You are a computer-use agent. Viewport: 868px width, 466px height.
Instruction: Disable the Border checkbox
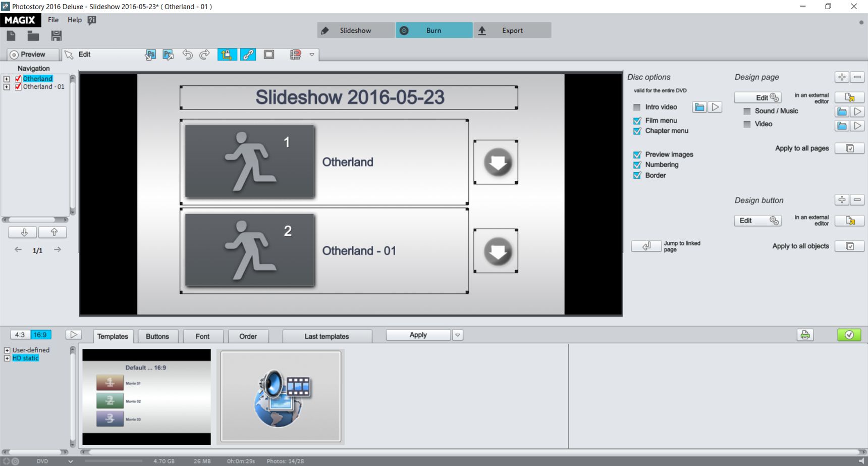pos(637,175)
